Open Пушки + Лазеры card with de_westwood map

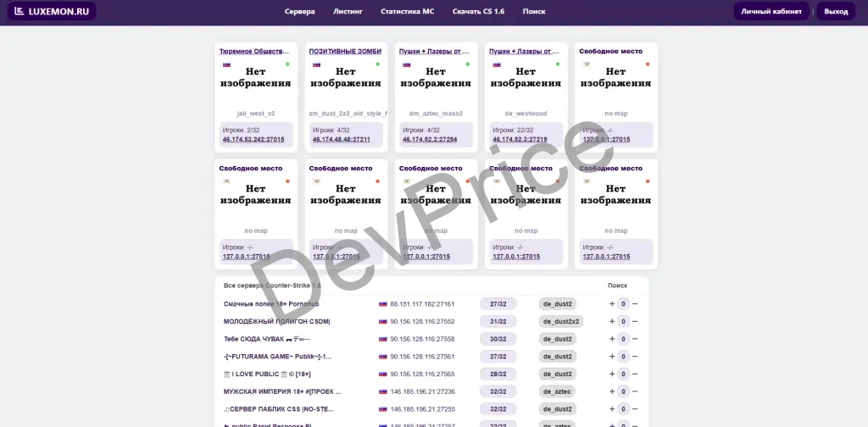(524, 51)
